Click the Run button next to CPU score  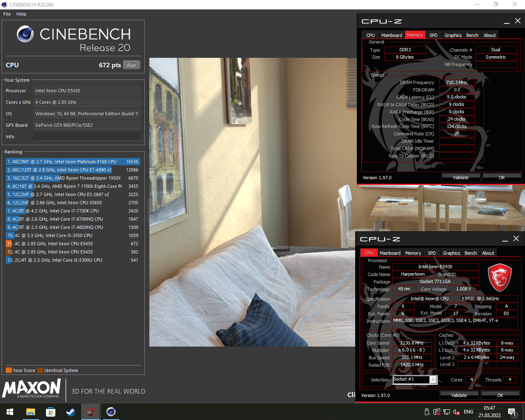click(131, 65)
